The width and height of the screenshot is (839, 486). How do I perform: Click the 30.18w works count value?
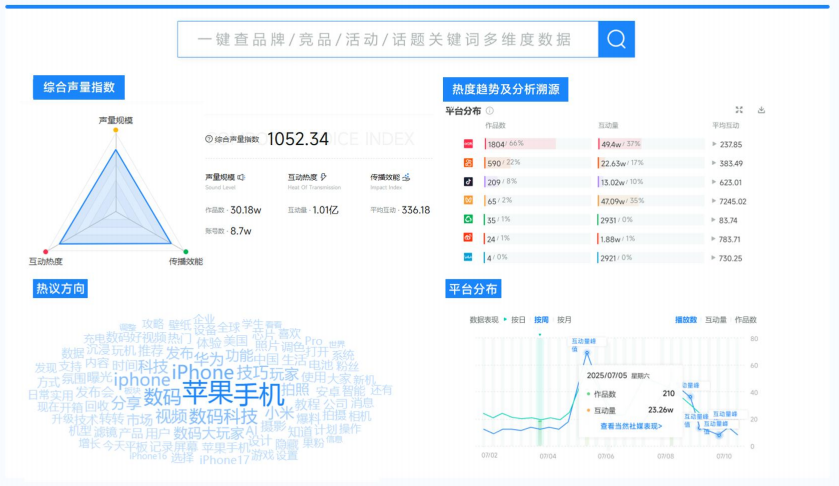pos(246,210)
